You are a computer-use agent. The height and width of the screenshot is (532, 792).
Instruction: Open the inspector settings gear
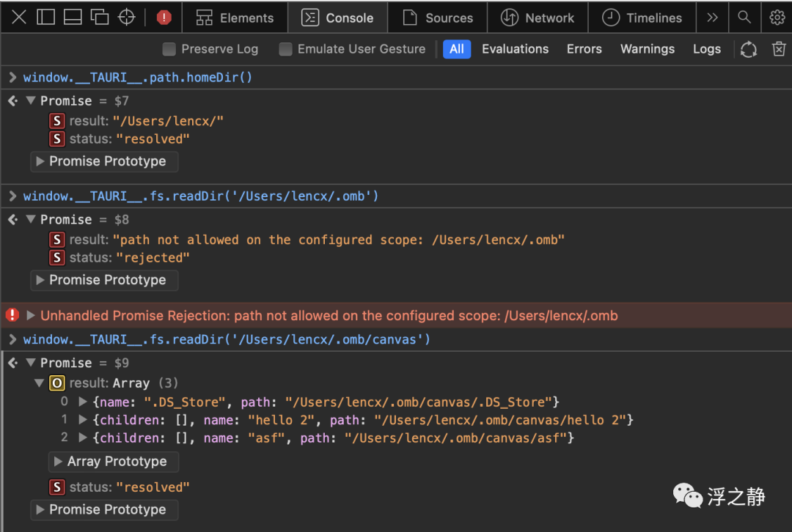777,18
